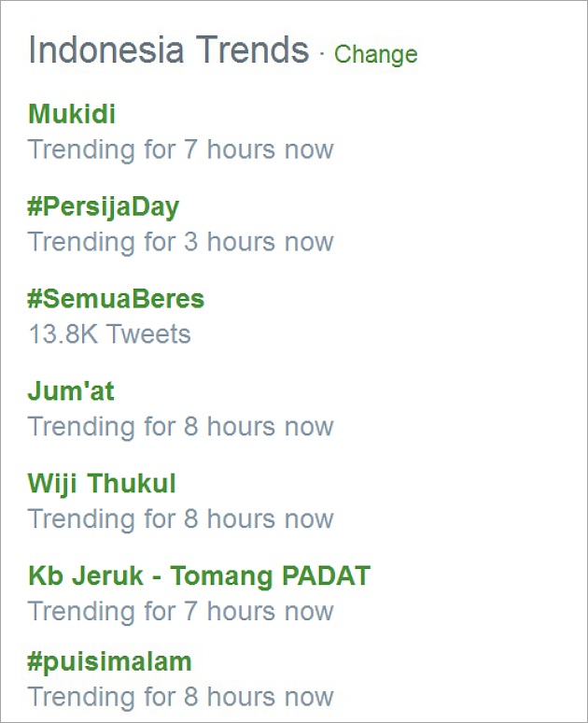The width and height of the screenshot is (588, 723).
Task: Open Kb Jeruk - Tomang PADAT trend
Action: click(x=199, y=576)
